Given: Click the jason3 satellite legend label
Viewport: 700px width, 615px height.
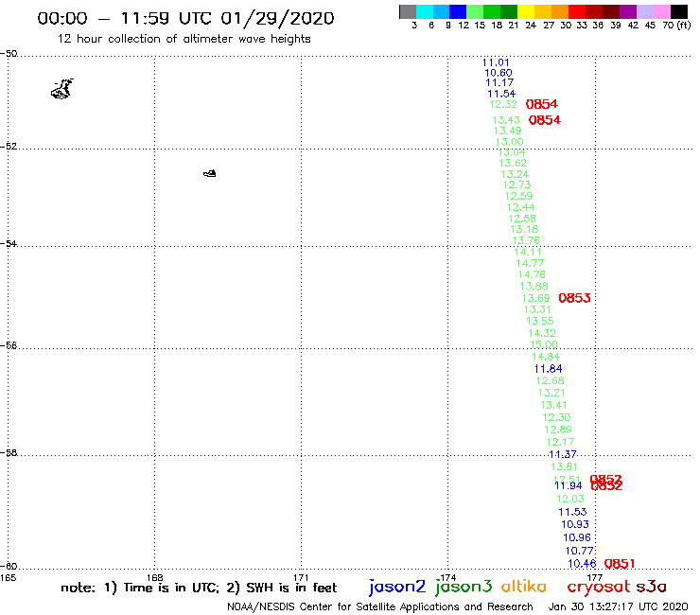Looking at the screenshot, I should 464,587.
